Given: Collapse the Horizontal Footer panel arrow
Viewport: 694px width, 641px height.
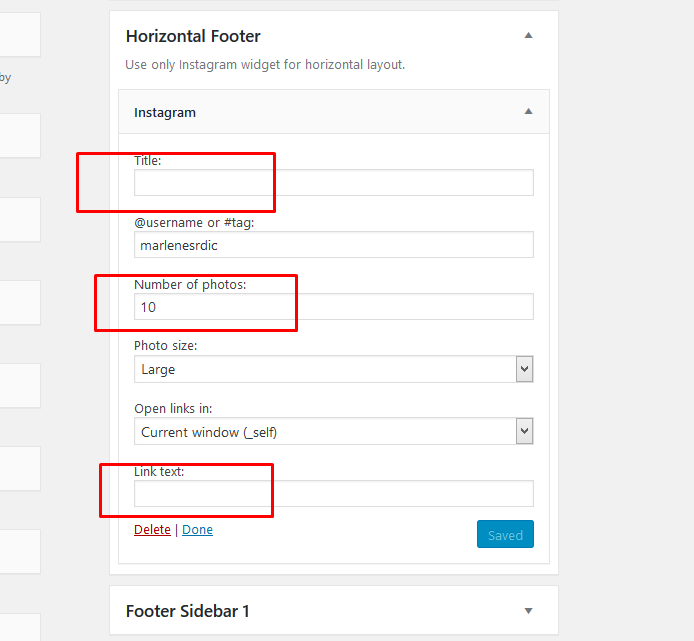Looking at the screenshot, I should (x=528, y=36).
